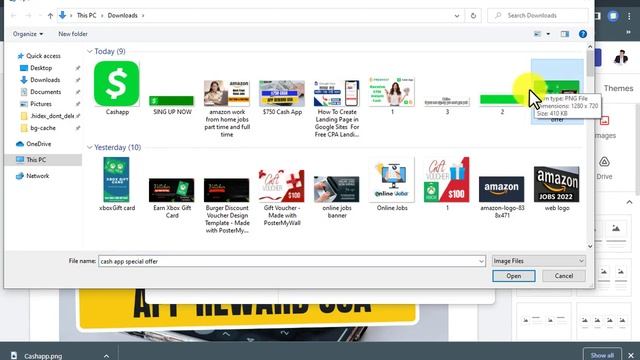Select Burger Discount Voucher Design image

(x=227, y=206)
